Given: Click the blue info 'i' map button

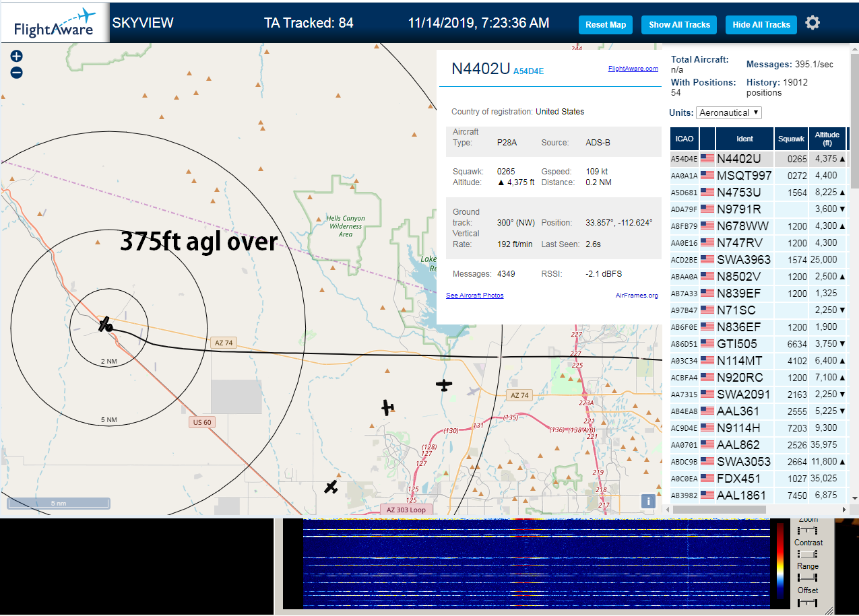Looking at the screenshot, I should click(648, 501).
